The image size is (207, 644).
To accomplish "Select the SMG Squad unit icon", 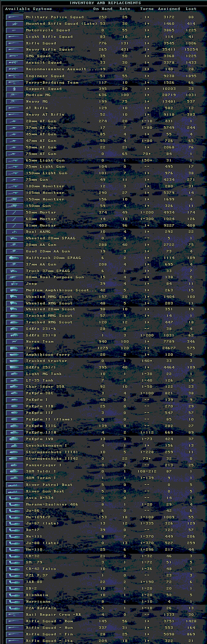I will (15, 56).
